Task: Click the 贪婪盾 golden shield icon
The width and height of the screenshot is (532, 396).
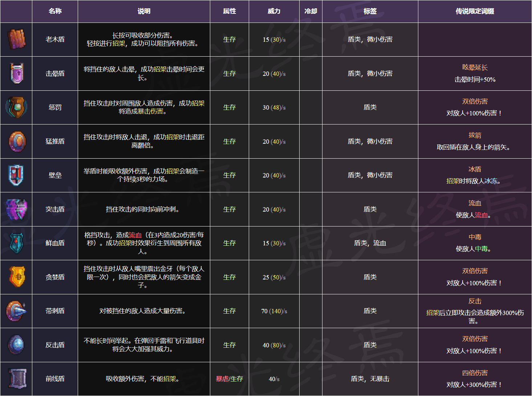Action: (x=17, y=277)
